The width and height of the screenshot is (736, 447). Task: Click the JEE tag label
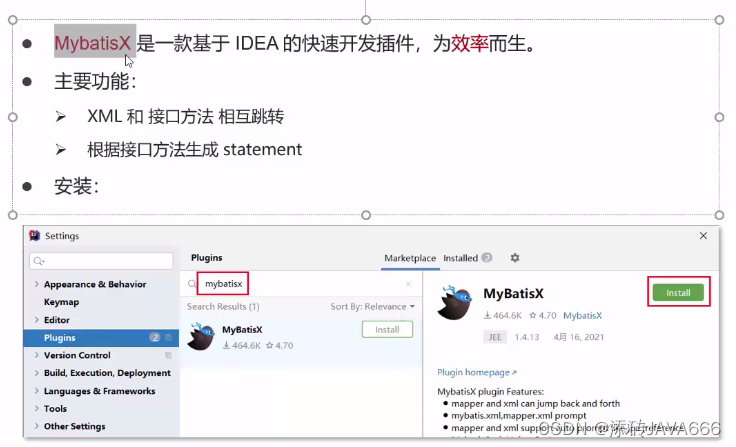[x=495, y=337]
